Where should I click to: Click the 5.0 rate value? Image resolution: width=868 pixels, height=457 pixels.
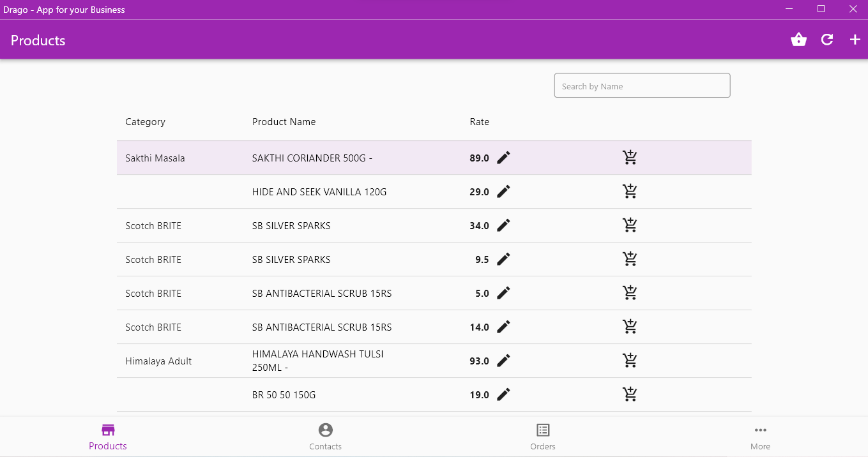(x=482, y=294)
